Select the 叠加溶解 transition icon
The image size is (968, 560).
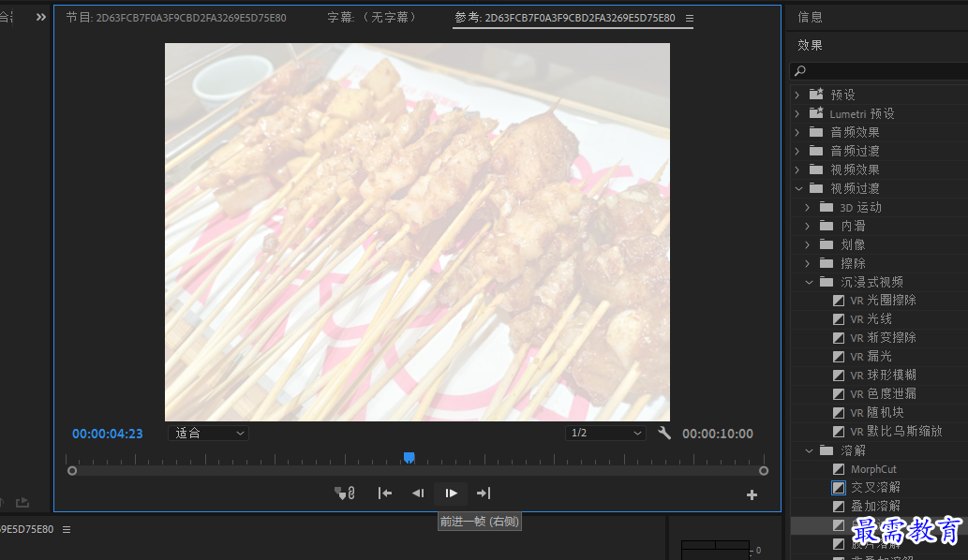click(839, 507)
